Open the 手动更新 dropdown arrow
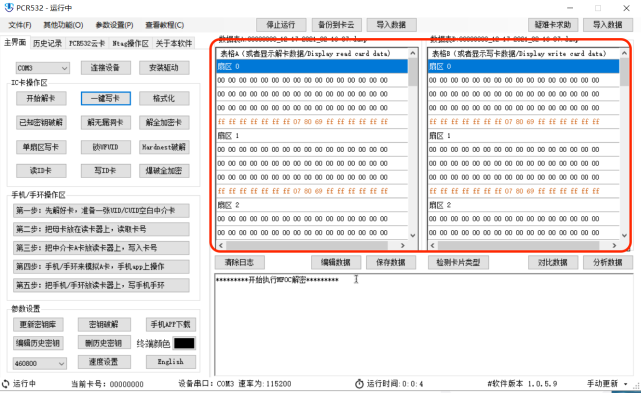The height and width of the screenshot is (393, 641). pyautogui.click(x=625, y=384)
